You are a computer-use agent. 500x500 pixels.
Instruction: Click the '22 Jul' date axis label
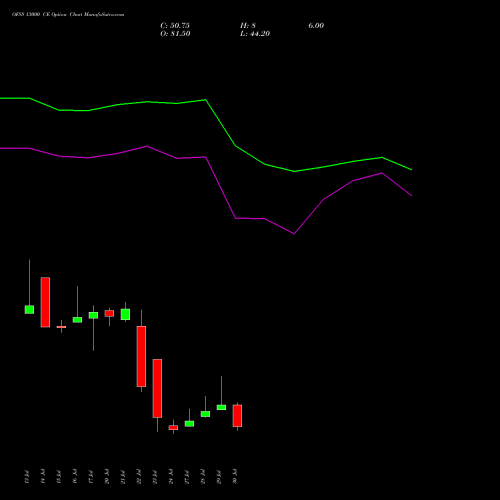point(139,477)
